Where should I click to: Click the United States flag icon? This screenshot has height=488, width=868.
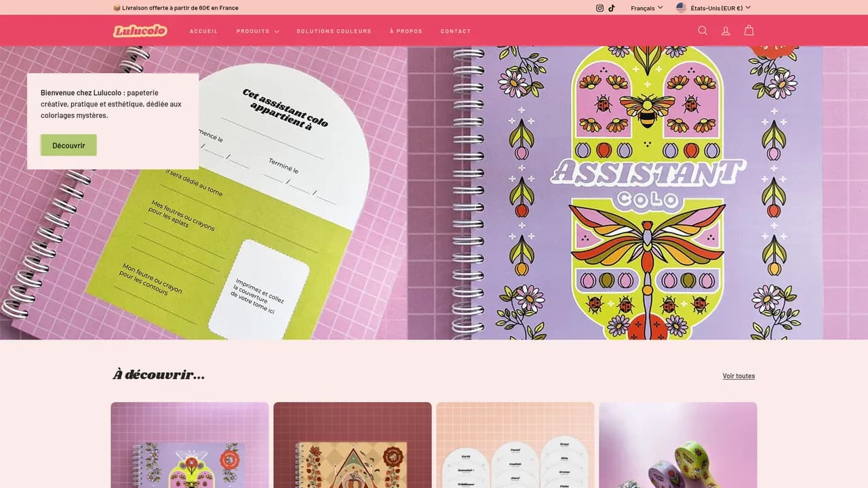pos(682,8)
